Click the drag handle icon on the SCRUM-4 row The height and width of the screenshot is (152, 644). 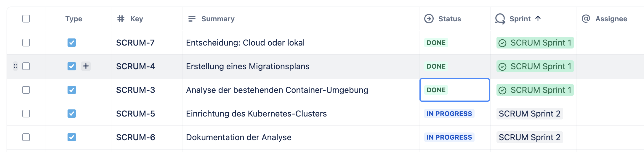[15, 66]
